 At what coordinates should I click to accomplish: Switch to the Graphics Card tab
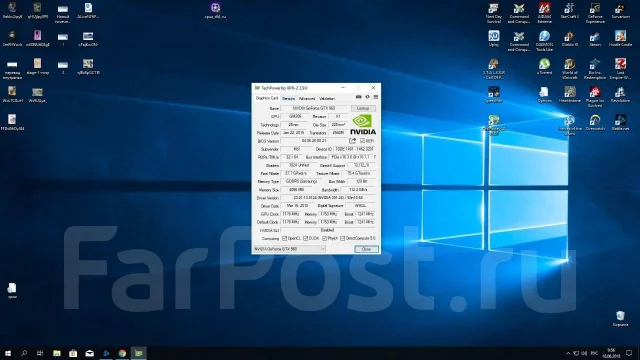click(x=267, y=98)
